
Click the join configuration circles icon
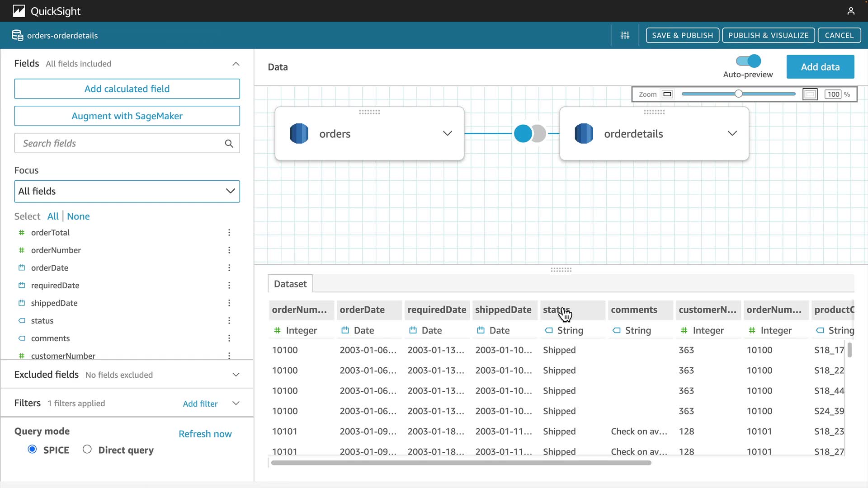pyautogui.click(x=529, y=134)
